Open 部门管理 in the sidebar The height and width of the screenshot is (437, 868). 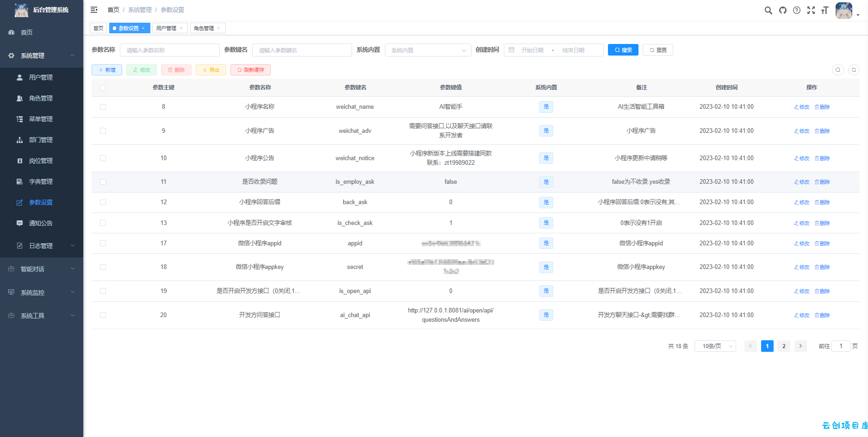tap(42, 140)
